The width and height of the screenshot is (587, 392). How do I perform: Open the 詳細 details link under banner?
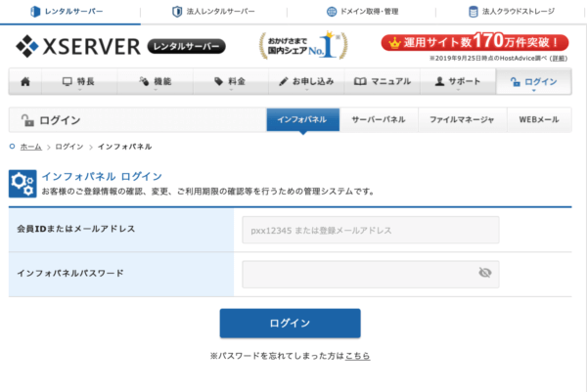(x=559, y=59)
